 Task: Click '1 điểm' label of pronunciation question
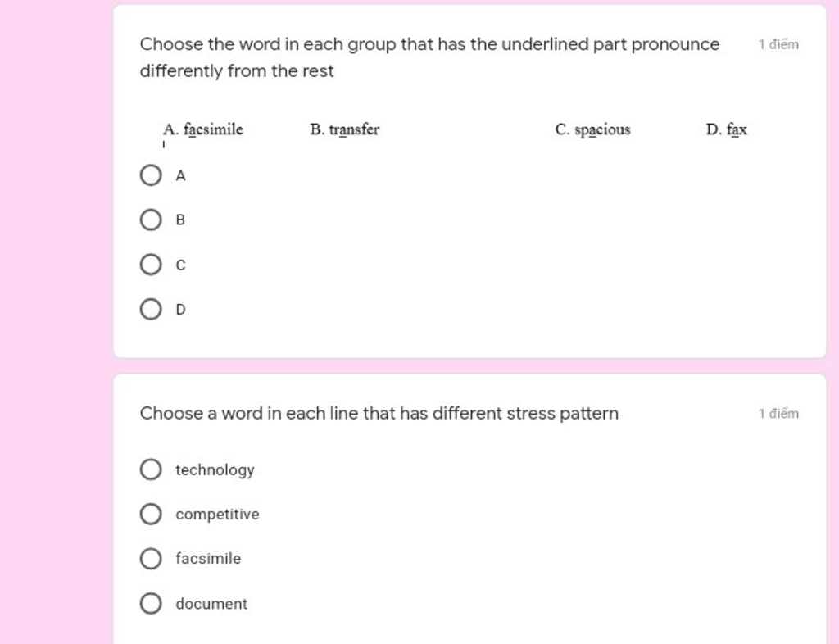click(778, 44)
